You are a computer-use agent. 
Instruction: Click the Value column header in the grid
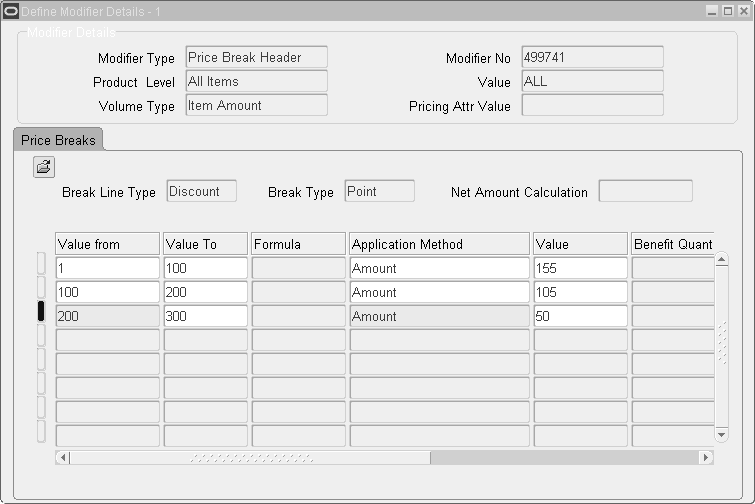point(581,244)
